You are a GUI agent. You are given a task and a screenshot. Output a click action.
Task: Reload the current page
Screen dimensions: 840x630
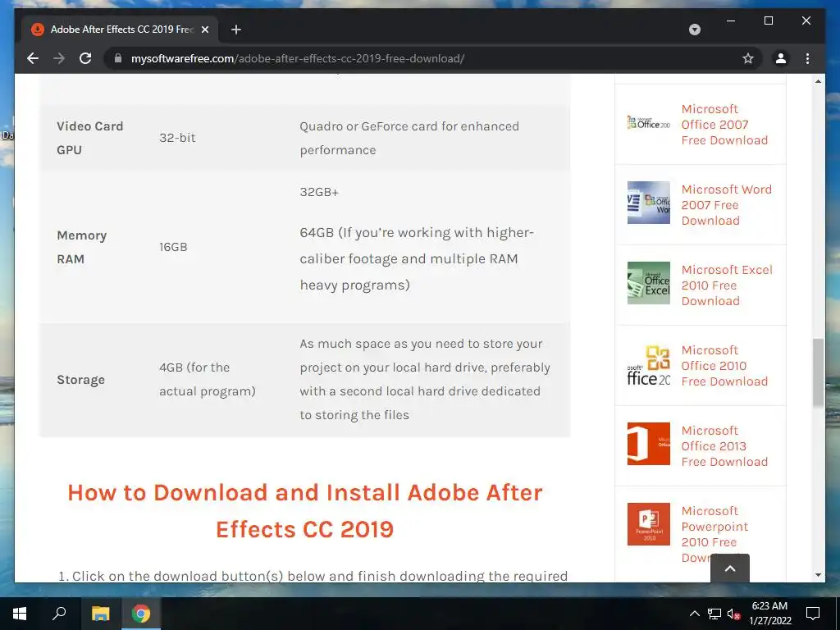point(85,58)
